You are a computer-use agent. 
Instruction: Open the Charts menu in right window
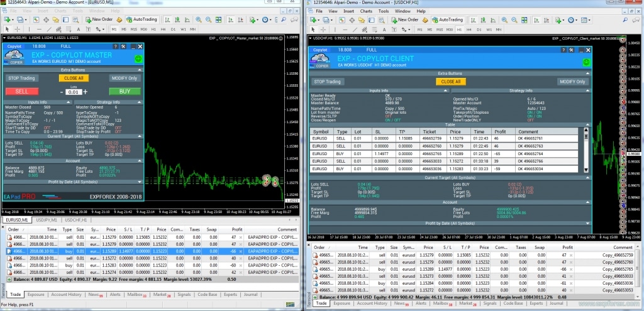(365, 11)
